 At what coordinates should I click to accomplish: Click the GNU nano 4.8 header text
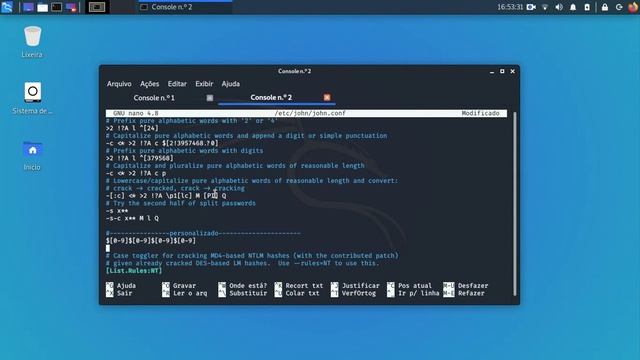tap(136, 113)
